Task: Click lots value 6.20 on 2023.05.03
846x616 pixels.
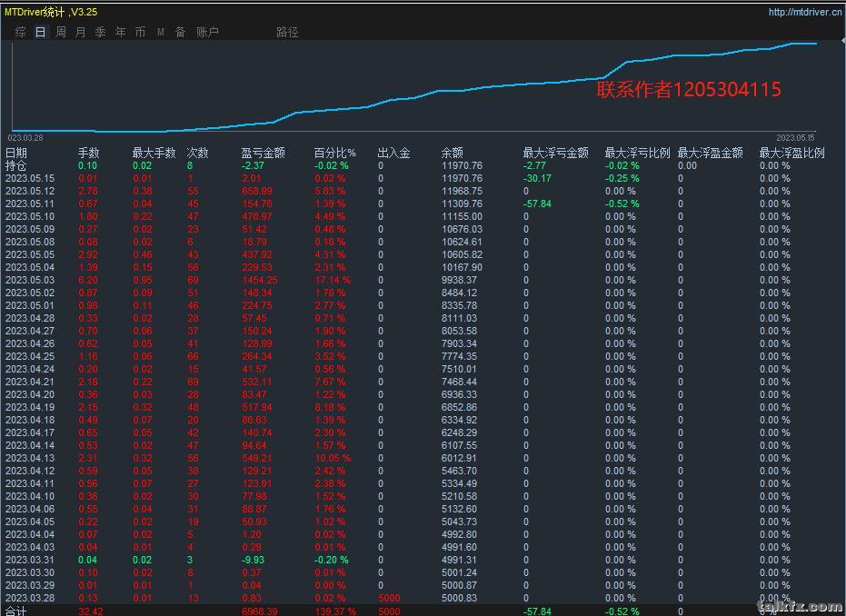Action: point(88,280)
